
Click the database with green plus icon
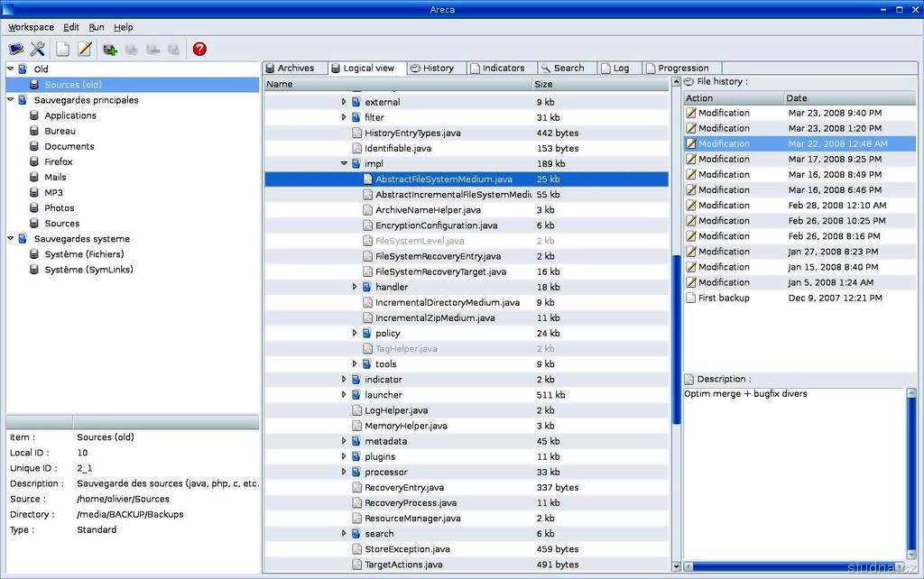110,50
